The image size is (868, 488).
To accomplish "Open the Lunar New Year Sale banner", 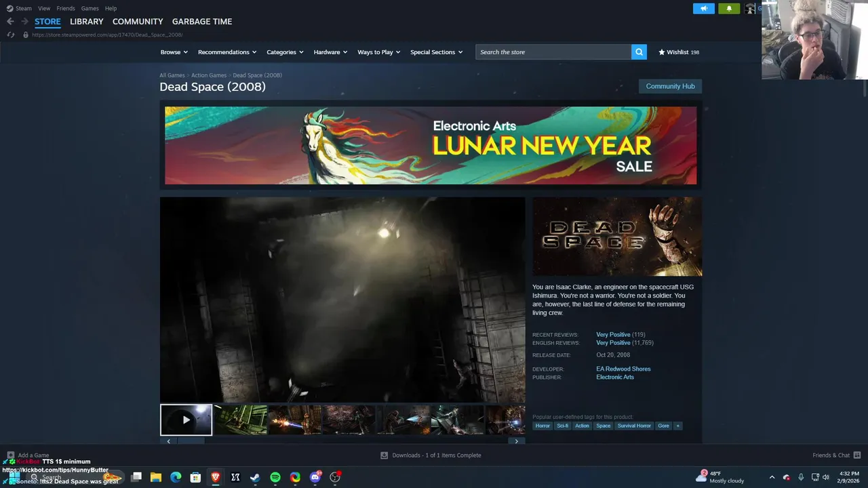I will [x=431, y=145].
